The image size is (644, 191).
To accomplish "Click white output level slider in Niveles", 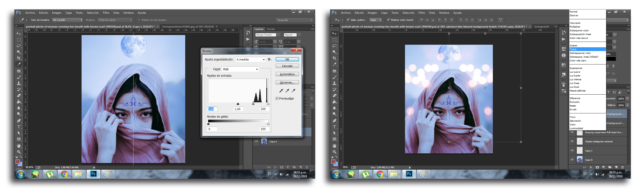I will coord(268,124).
